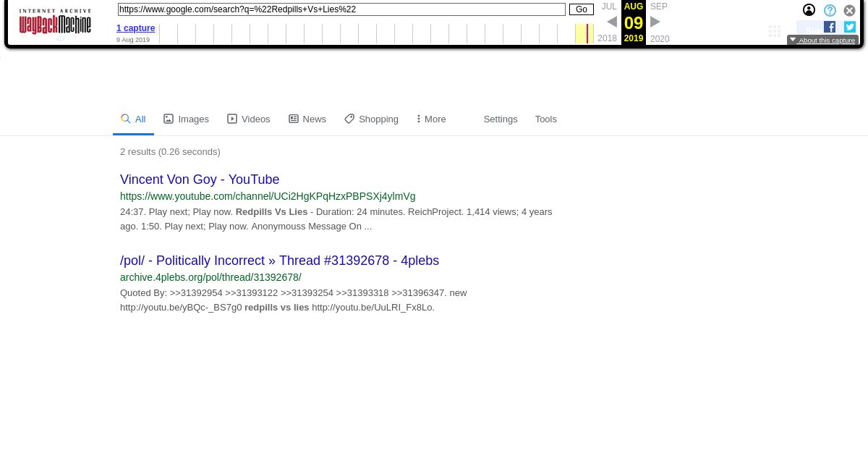Expand About this capture
Image resolution: width=868 pixels, height=456 pixels.
pos(822,41)
